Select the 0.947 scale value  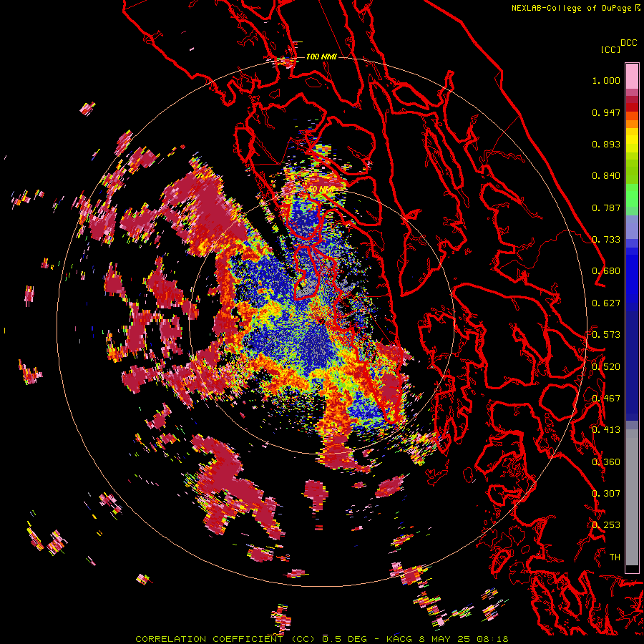pyautogui.click(x=606, y=112)
